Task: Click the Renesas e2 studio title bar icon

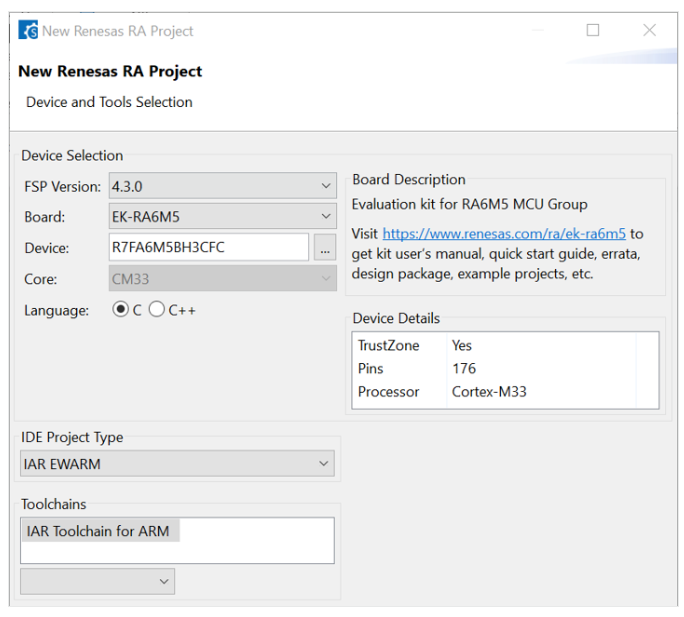Action: point(28,30)
